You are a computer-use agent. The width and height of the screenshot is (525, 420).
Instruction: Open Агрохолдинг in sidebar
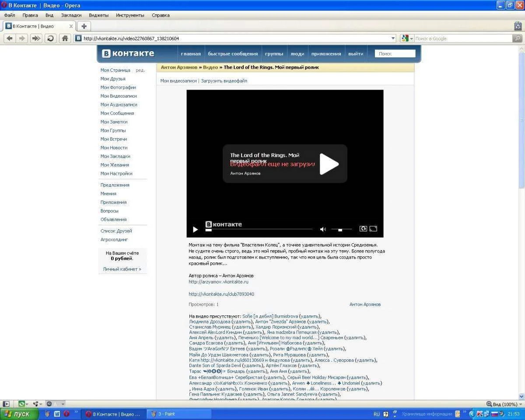[x=114, y=240]
